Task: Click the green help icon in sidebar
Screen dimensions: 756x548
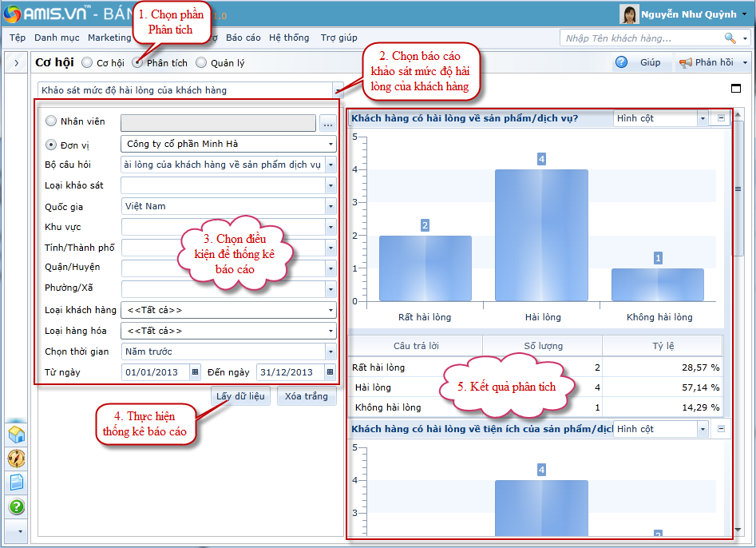Action: [x=17, y=506]
